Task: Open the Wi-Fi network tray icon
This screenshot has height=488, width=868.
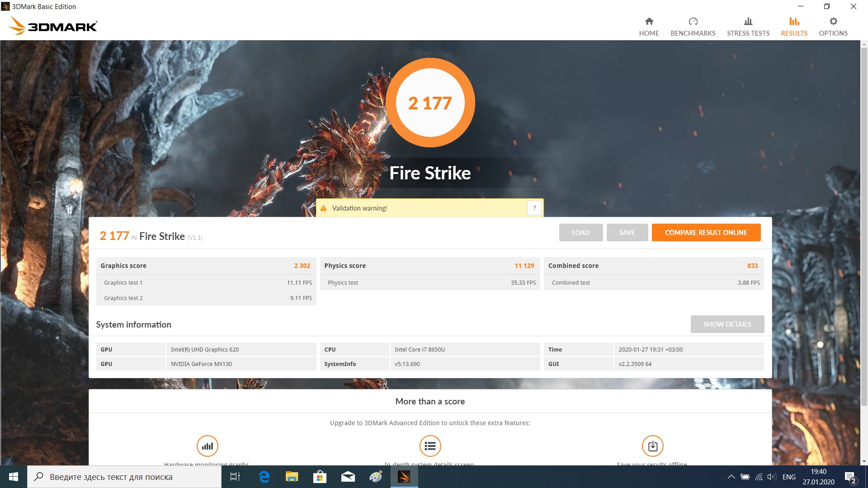Action: click(759, 477)
